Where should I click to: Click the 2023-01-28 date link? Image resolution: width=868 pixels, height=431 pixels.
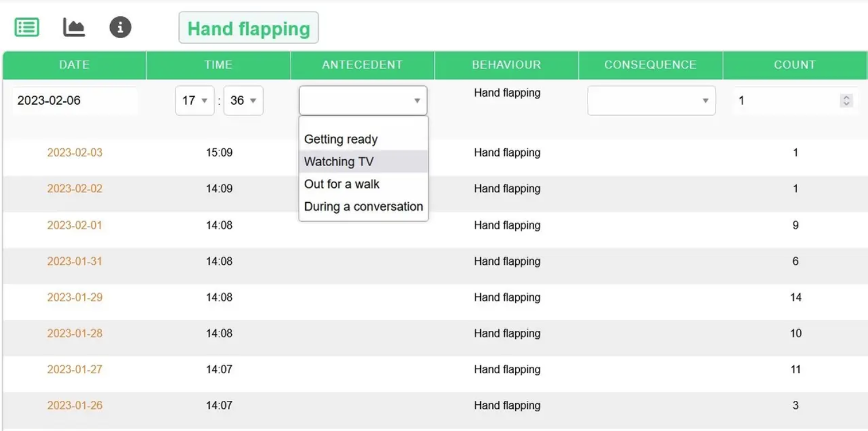point(75,333)
